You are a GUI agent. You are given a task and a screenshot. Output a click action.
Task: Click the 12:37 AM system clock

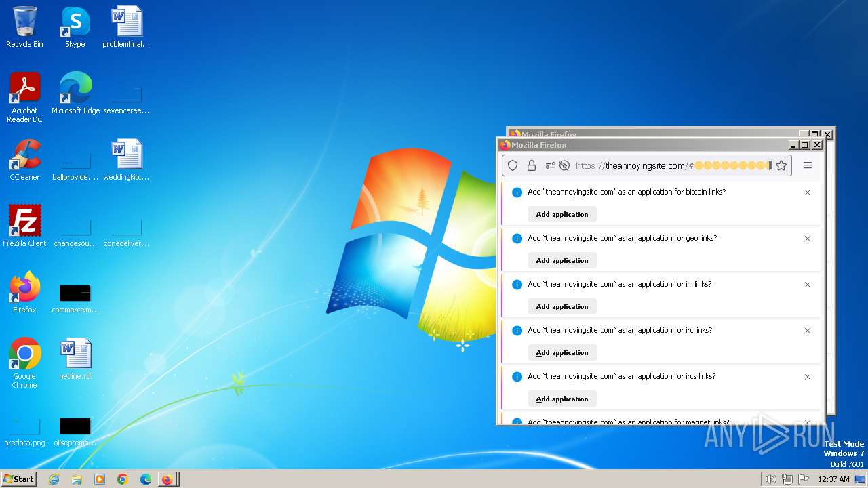click(x=833, y=479)
